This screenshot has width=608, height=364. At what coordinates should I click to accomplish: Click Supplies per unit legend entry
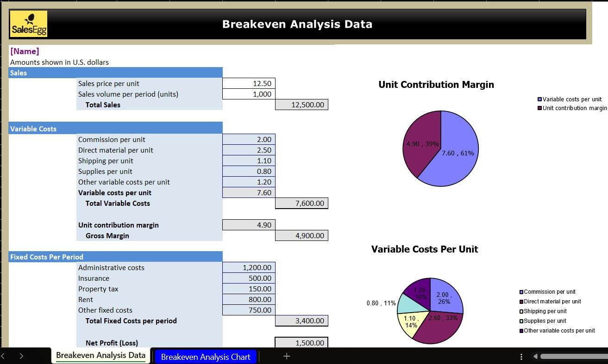pyautogui.click(x=543, y=321)
